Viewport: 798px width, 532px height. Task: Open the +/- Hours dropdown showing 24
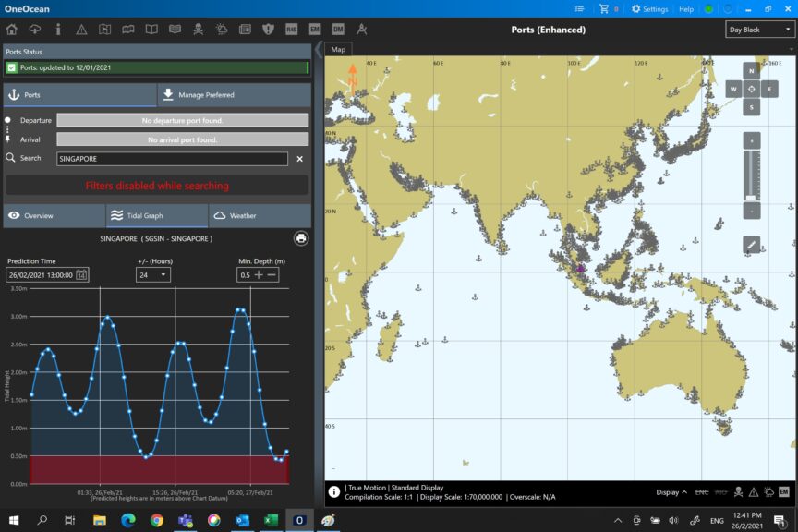153,275
